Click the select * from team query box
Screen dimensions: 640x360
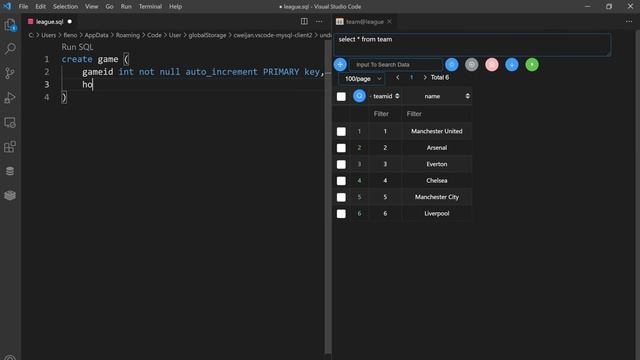click(472, 44)
